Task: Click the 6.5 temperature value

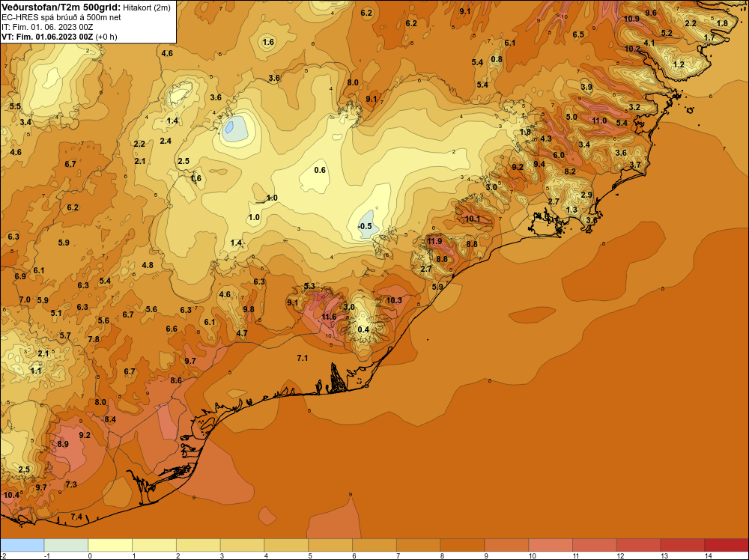Action: click(x=578, y=34)
